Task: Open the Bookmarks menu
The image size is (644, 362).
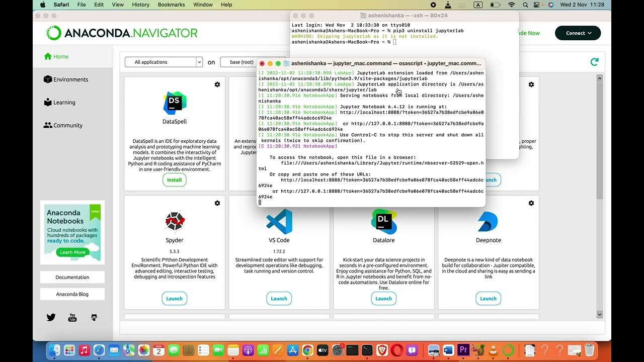Action: pos(171,5)
